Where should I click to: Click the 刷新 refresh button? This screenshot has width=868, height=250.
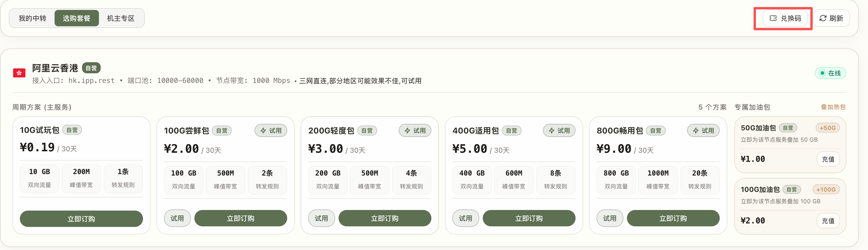click(x=831, y=18)
